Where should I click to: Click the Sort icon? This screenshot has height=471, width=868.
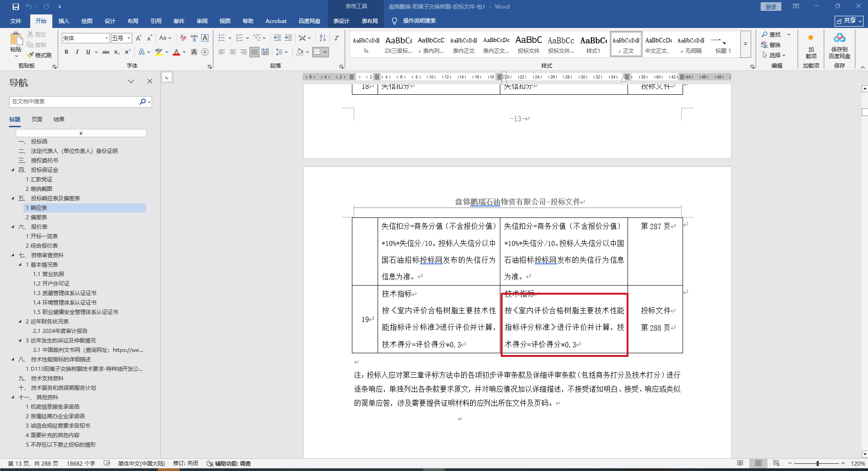323,38
